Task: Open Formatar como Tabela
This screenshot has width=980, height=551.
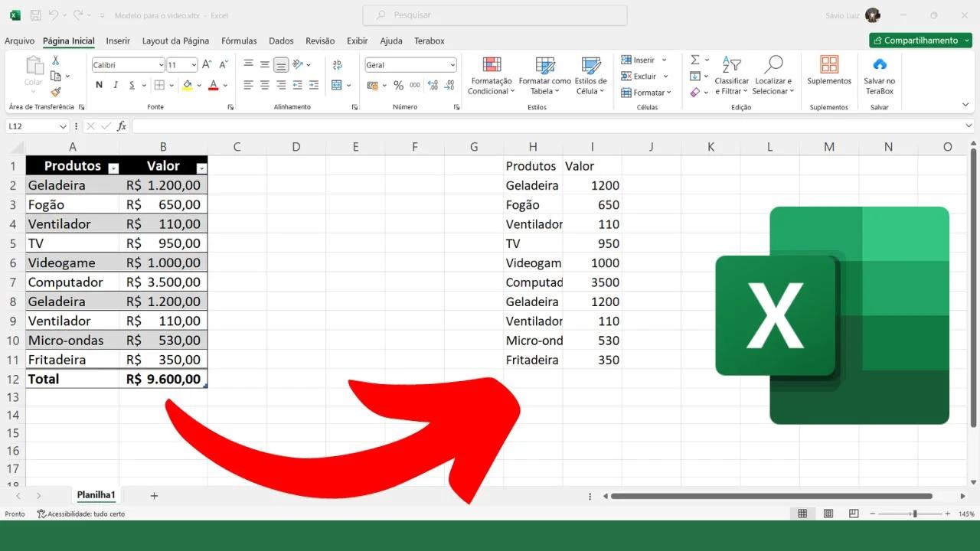Action: tap(544, 66)
